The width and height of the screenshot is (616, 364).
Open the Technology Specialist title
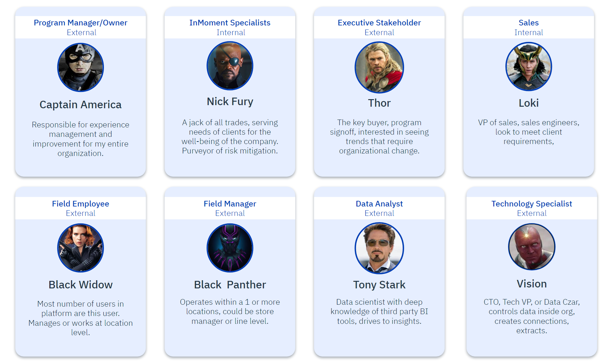[532, 204]
